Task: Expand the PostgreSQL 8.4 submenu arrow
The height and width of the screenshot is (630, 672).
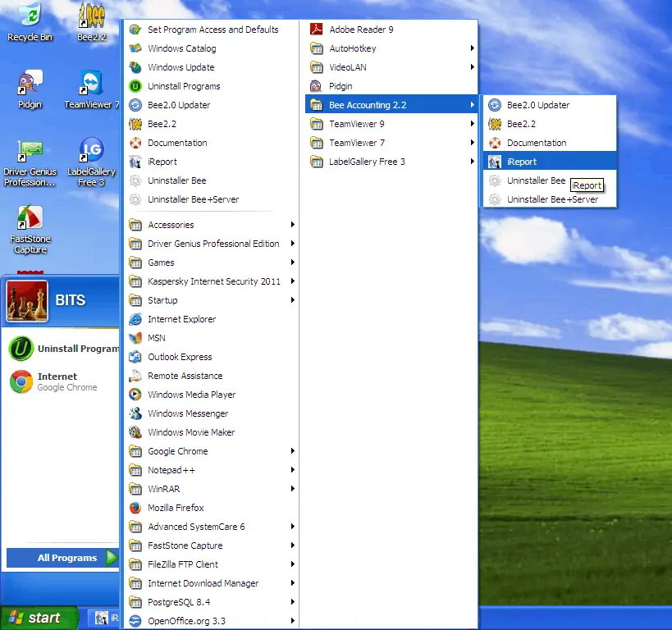Action: coord(292,602)
